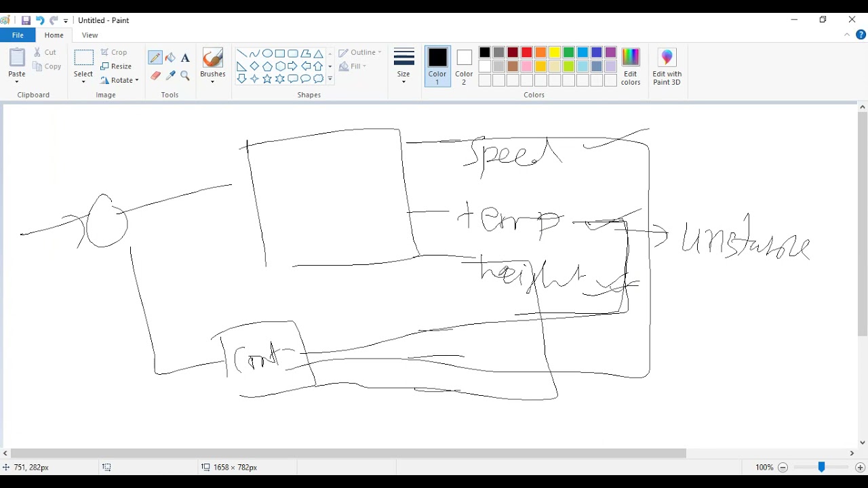Open the Brushes dropdown arrow
Screen dimensions: 868x488
[212, 82]
